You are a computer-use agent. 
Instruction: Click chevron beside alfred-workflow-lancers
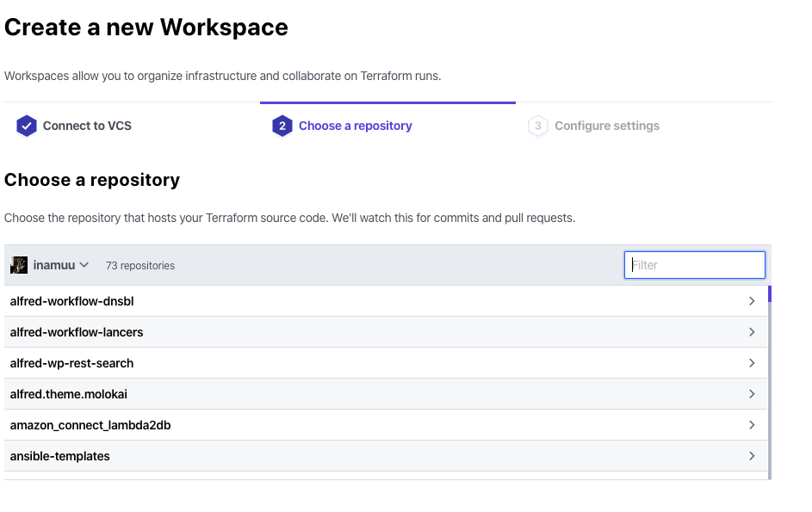[x=752, y=332]
